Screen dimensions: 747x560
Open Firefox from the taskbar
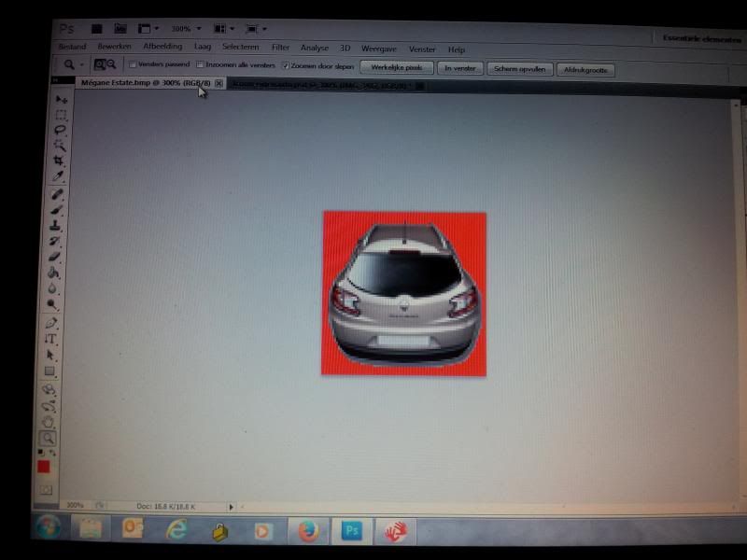coord(309,530)
